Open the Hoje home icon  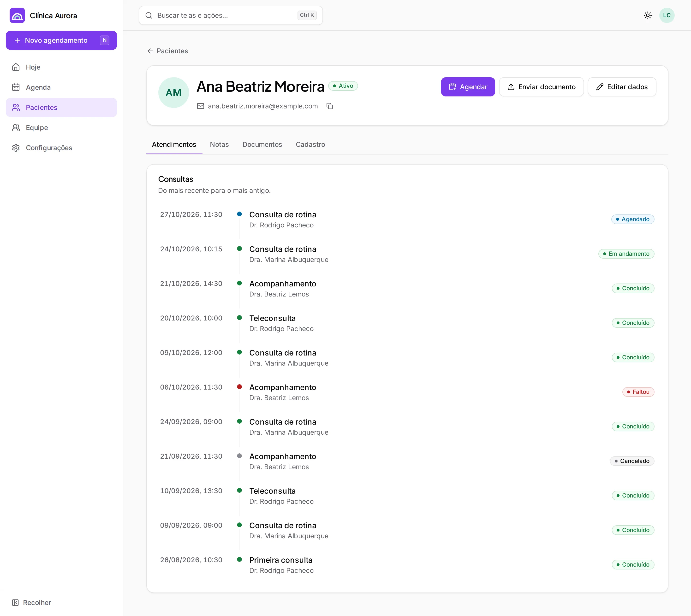pos(16,67)
